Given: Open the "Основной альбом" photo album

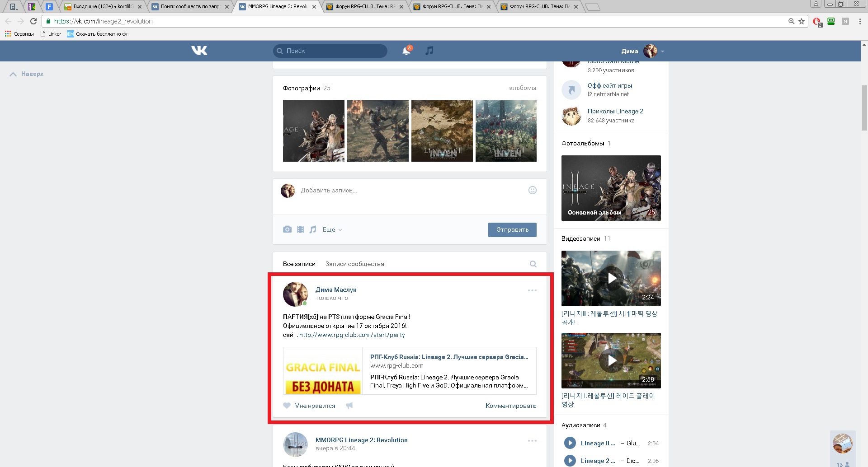Looking at the screenshot, I should [x=611, y=188].
